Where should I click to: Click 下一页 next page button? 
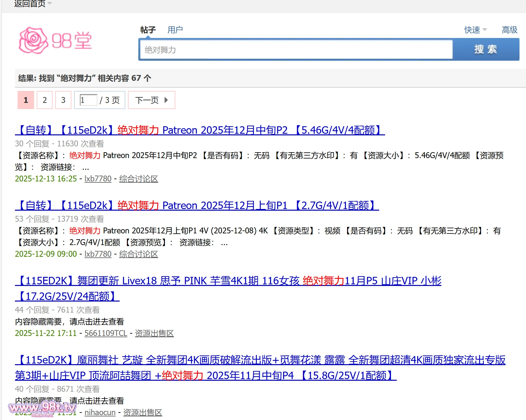point(151,100)
